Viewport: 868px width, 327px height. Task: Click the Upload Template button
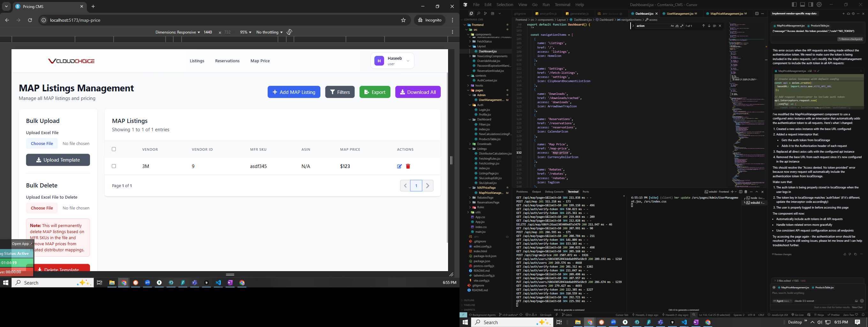[x=58, y=160]
